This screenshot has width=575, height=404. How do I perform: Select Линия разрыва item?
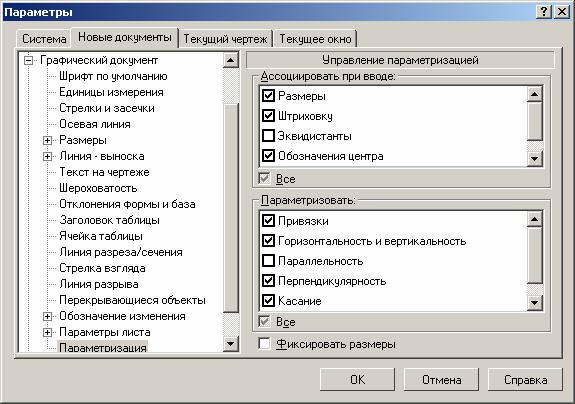(x=99, y=284)
